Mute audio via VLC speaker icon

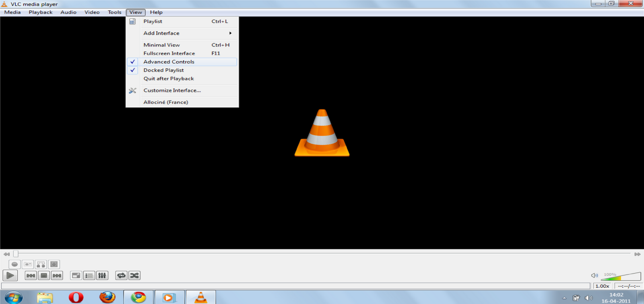pos(594,275)
